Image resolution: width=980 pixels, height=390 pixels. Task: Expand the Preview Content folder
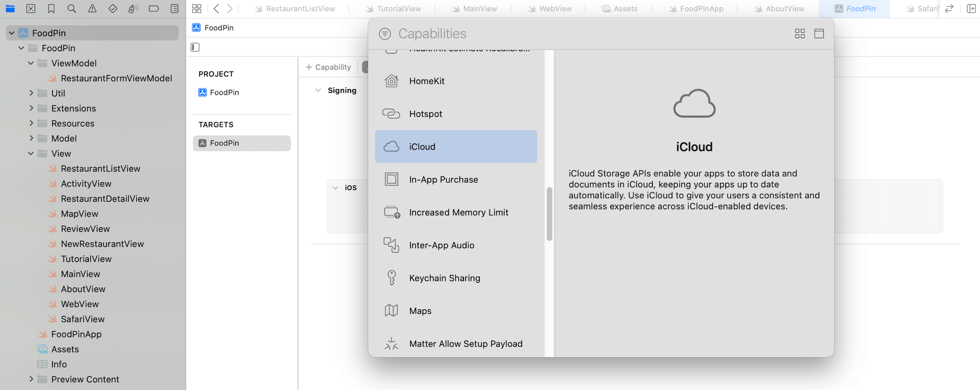(x=31, y=379)
